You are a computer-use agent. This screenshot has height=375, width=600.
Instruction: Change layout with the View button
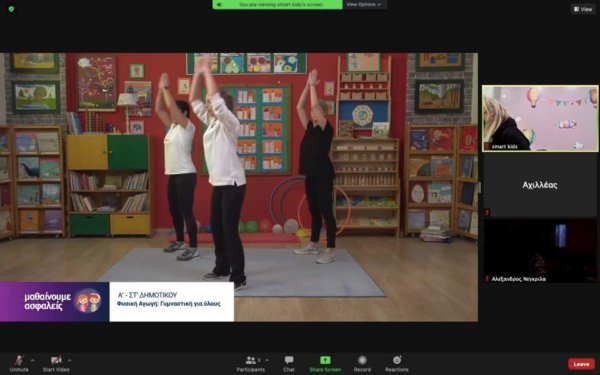pos(583,9)
